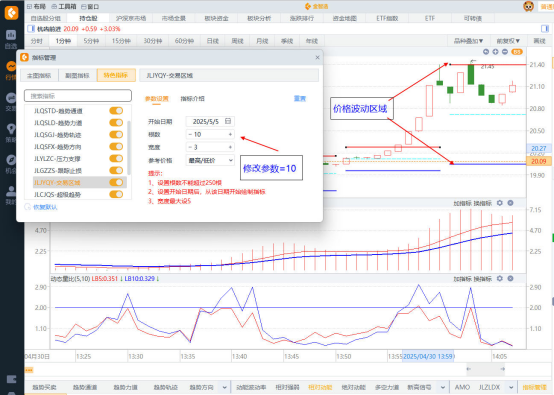Open the reference price dropdown

pos(210,160)
